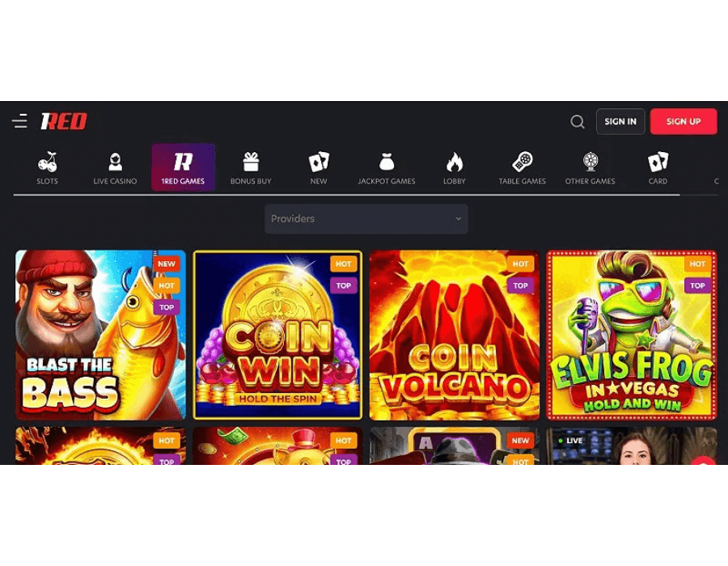This screenshot has height=566, width=728.
Task: Open the Jackpot Games money-bag icon
Action: (387, 161)
